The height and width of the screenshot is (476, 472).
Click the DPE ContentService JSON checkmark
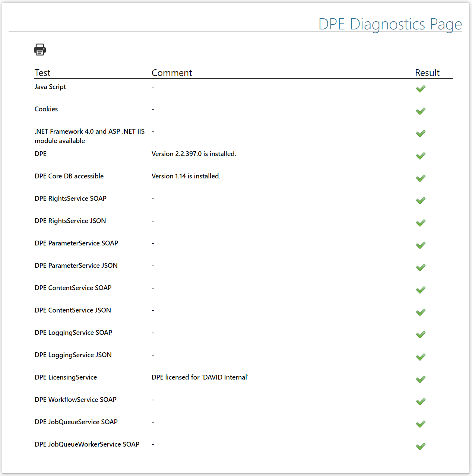pos(421,312)
